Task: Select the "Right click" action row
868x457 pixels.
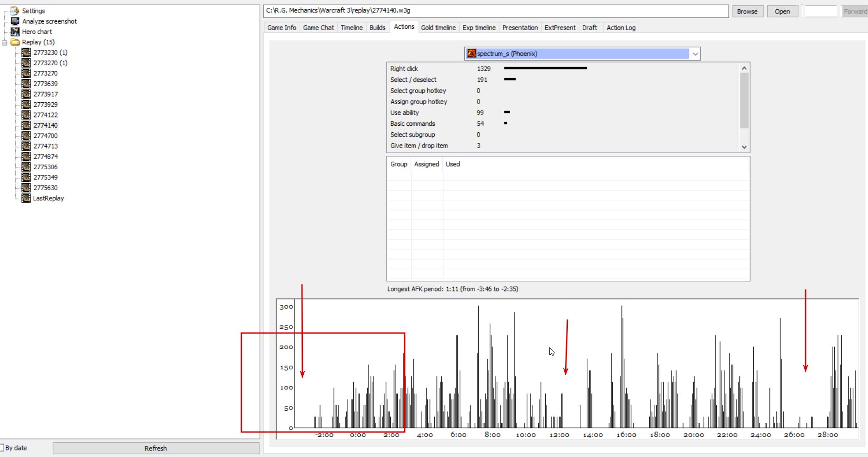Action: coord(563,68)
